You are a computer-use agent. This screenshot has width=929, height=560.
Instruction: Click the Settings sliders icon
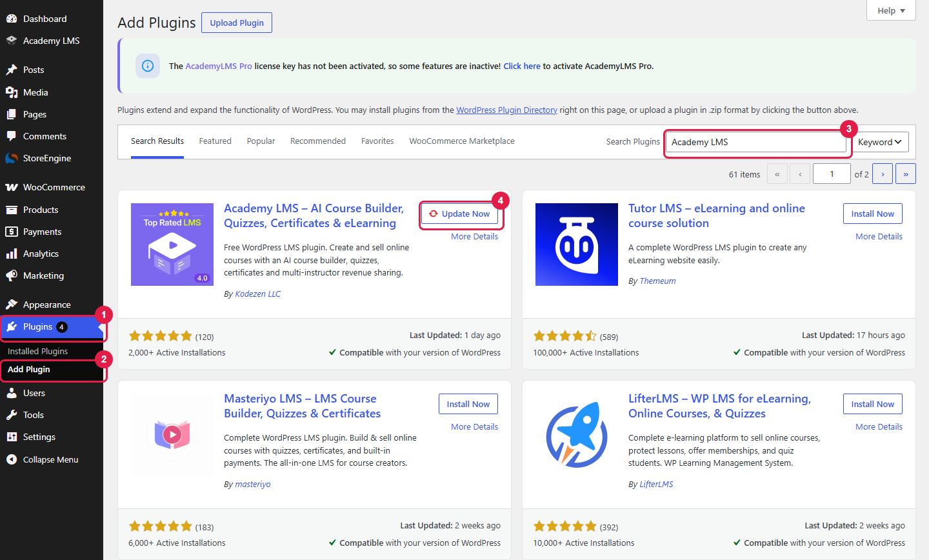pos(12,437)
